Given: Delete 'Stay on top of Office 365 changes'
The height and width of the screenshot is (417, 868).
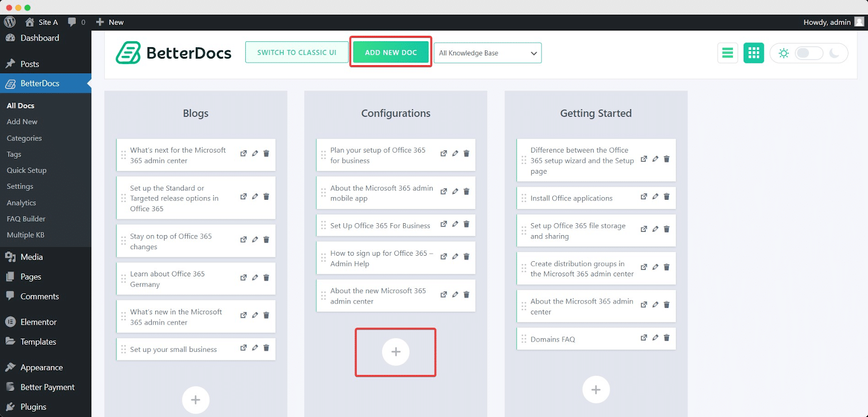Looking at the screenshot, I should coord(266,239).
